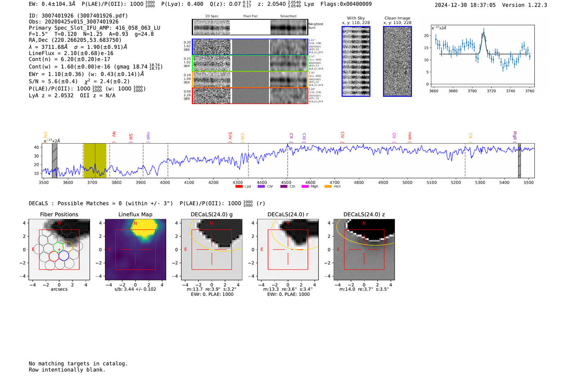Click the 'Obs: 20200425v015_3007401926' line

coord(74,22)
